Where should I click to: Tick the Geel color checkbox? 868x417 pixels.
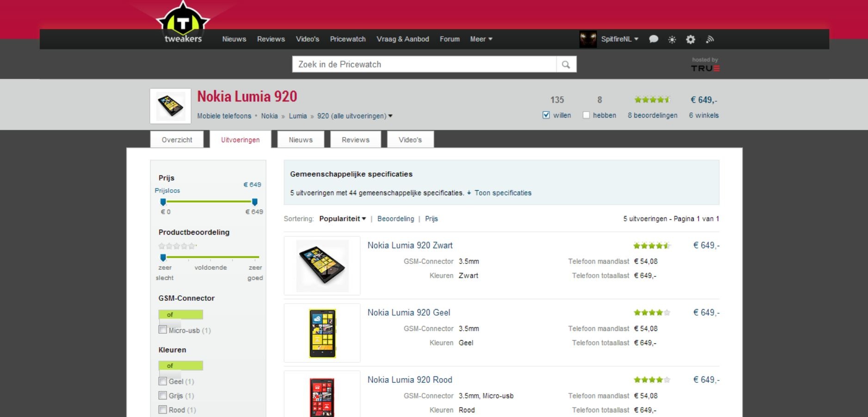[163, 381]
